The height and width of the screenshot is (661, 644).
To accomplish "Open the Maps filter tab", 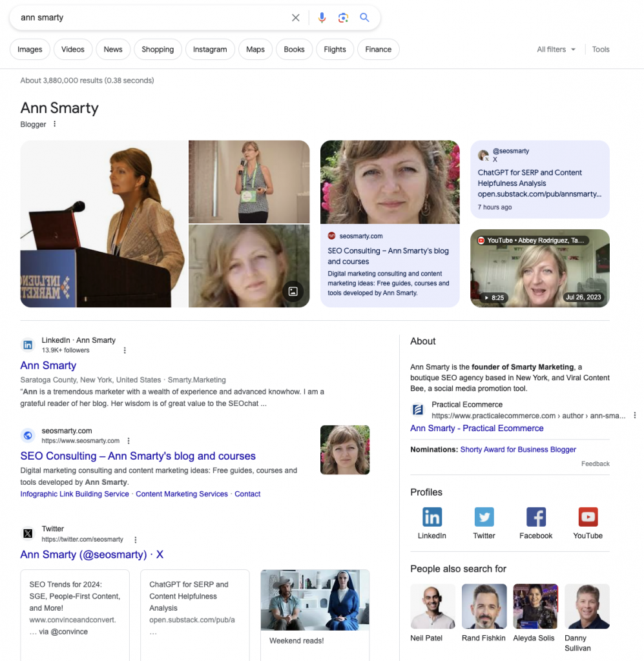I will 256,49.
